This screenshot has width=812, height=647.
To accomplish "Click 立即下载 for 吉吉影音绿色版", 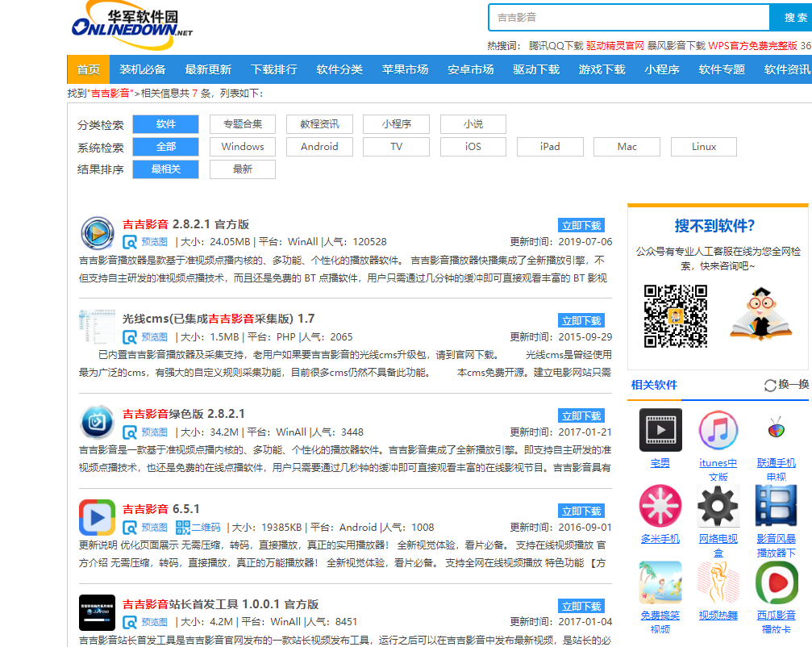I will click(x=581, y=416).
